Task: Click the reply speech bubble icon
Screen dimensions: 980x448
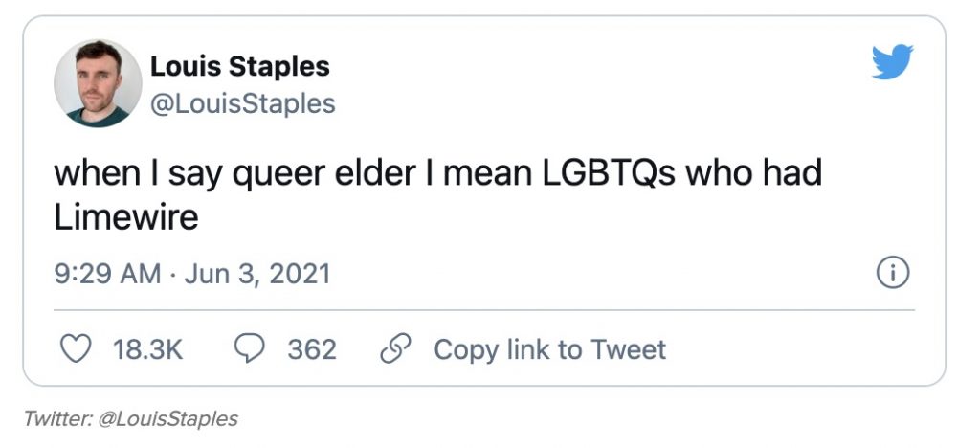Action: [x=249, y=349]
